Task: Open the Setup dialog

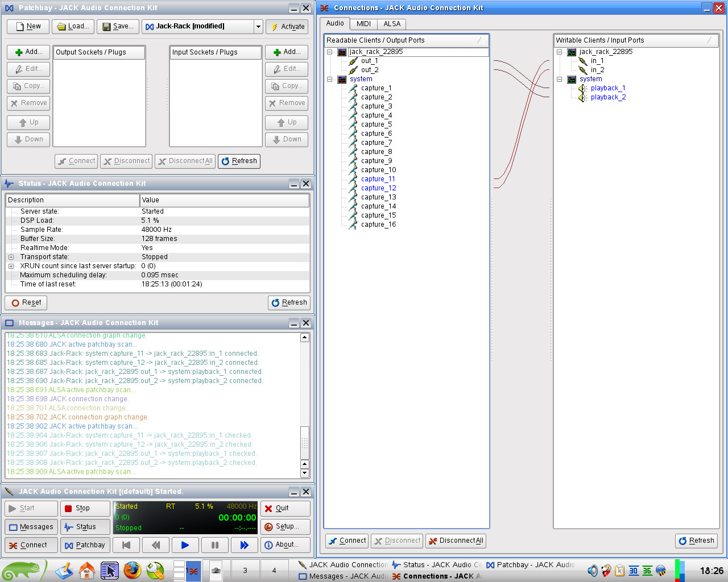Action: click(286, 527)
